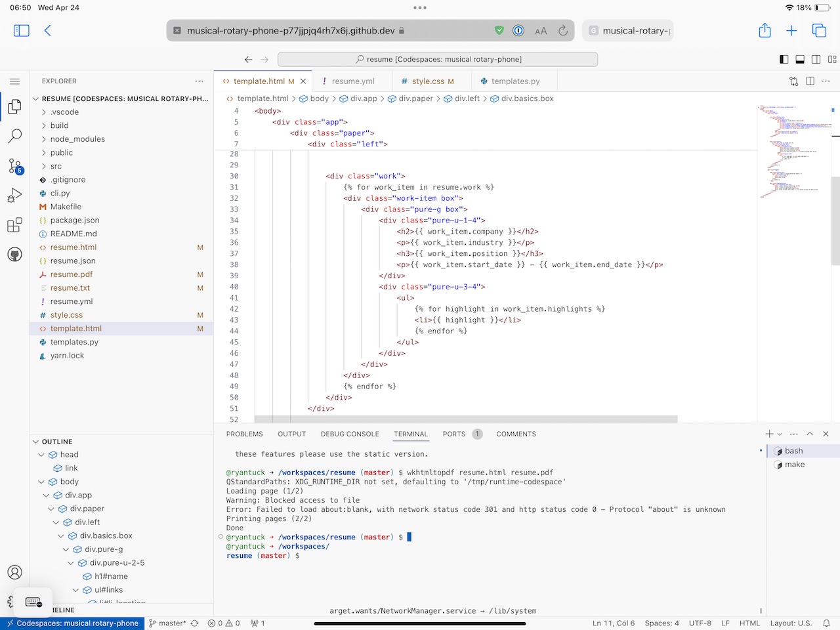Switch to the style.css editor tab

428,81
